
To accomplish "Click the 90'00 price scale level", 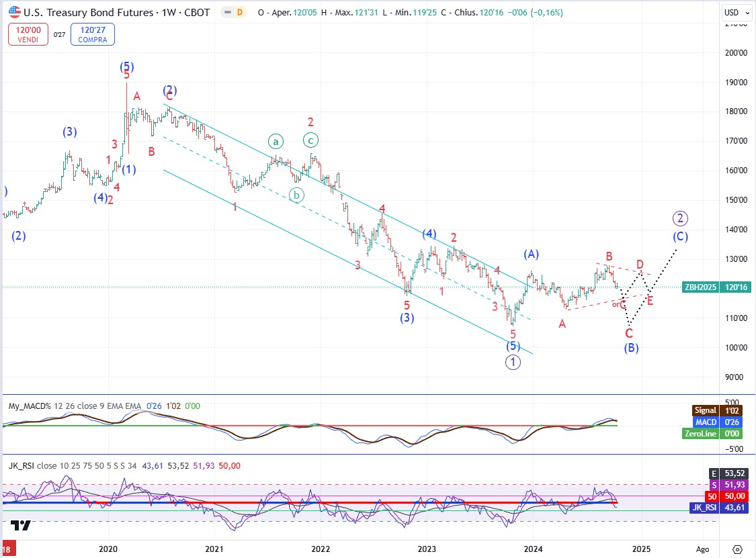I will 734,377.
